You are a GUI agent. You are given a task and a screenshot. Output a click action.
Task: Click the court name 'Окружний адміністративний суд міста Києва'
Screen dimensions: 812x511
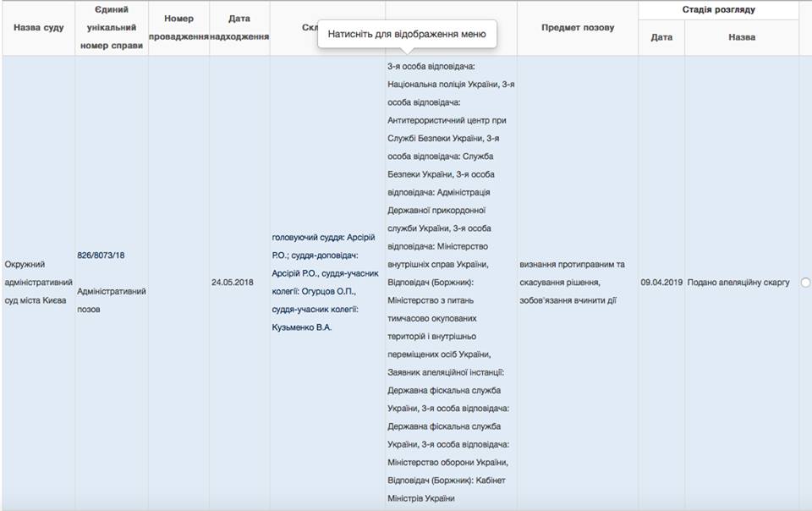(38, 283)
